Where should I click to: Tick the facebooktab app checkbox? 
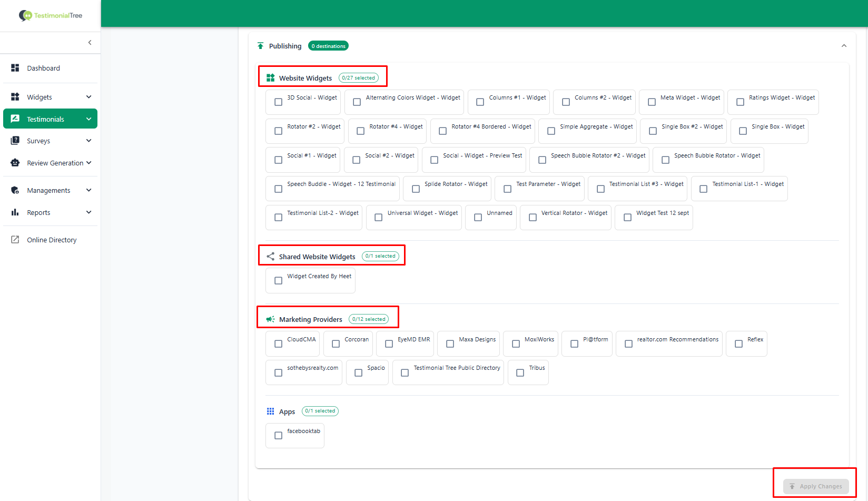tap(279, 436)
